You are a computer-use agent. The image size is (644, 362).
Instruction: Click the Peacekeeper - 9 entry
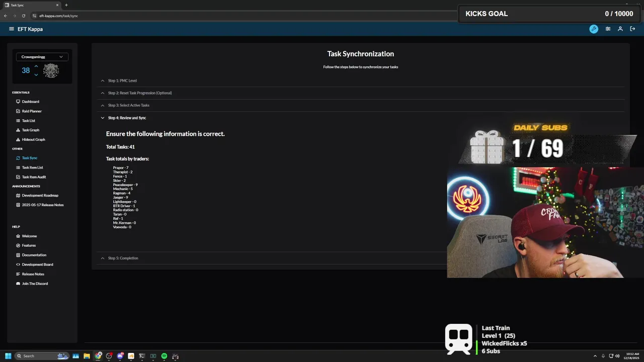[125, 185]
